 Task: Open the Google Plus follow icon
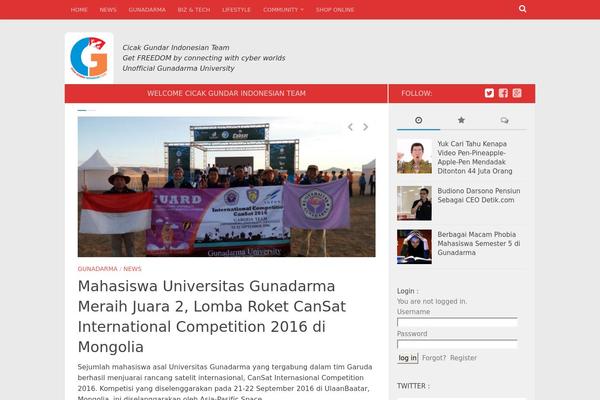(517, 93)
